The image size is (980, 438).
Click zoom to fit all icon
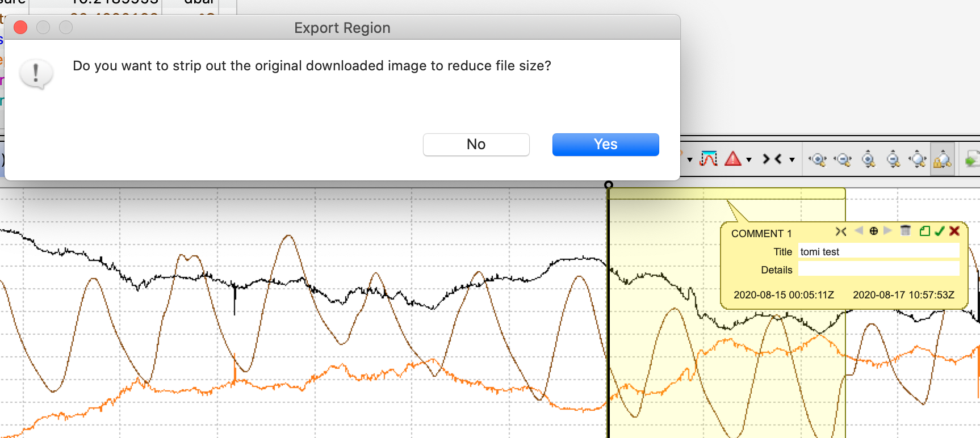pyautogui.click(x=918, y=160)
